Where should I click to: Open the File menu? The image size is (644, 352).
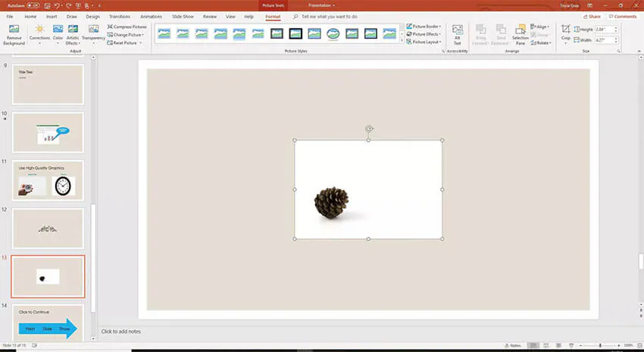click(10, 17)
